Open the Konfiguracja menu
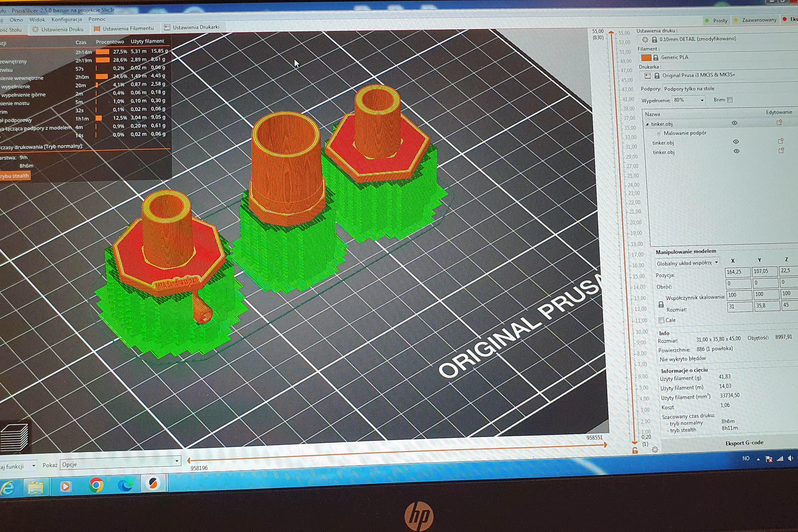This screenshot has width=798, height=532. 66,20
